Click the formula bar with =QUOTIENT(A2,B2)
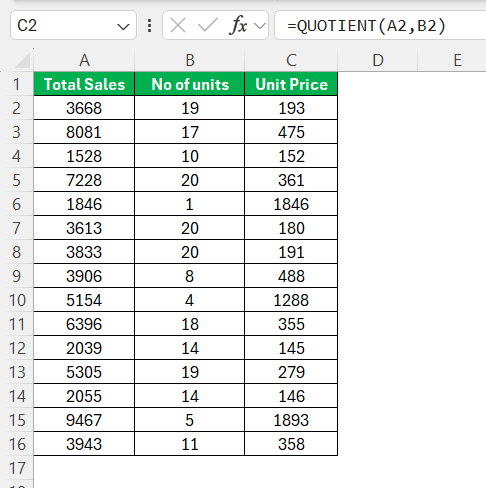 pyautogui.click(x=380, y=25)
